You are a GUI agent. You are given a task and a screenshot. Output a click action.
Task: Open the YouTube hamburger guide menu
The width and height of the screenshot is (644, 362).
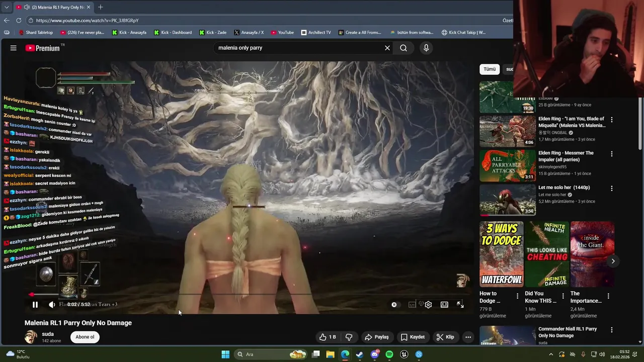click(x=14, y=48)
